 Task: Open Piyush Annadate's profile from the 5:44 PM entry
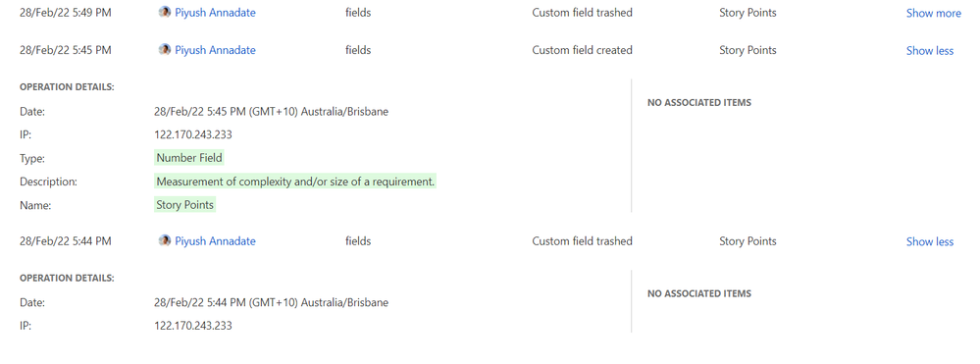click(215, 241)
